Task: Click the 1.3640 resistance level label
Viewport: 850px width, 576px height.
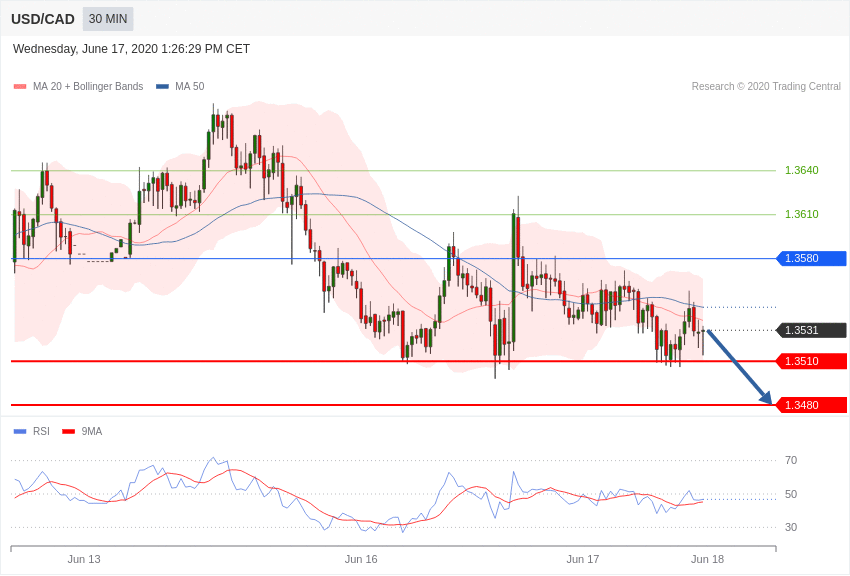Action: pyautogui.click(x=801, y=170)
